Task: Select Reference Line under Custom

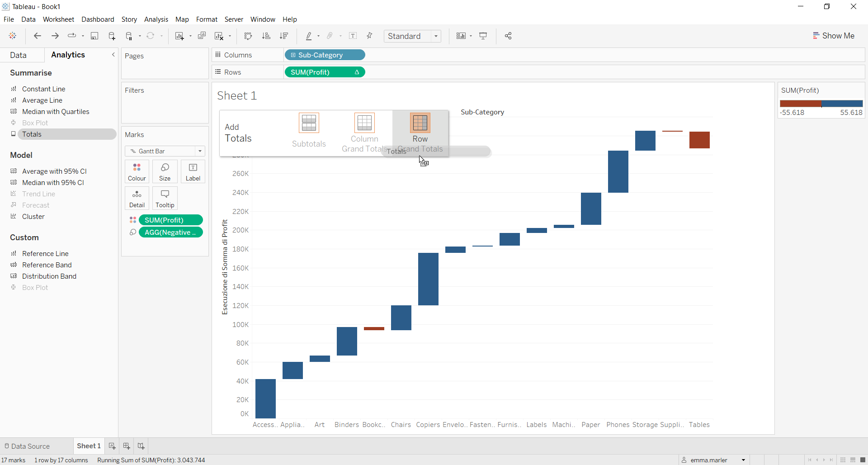Action: 45,254
